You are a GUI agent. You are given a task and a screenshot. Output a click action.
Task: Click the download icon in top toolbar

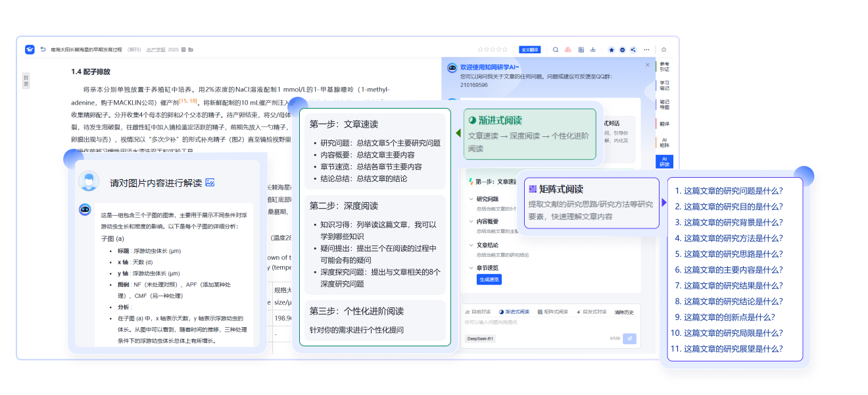coord(593,49)
